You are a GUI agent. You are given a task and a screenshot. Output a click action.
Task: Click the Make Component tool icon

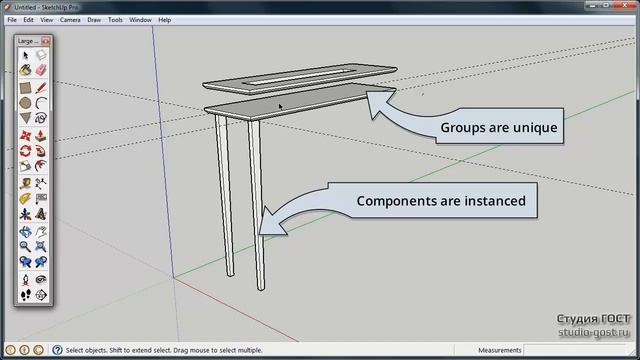point(41,55)
